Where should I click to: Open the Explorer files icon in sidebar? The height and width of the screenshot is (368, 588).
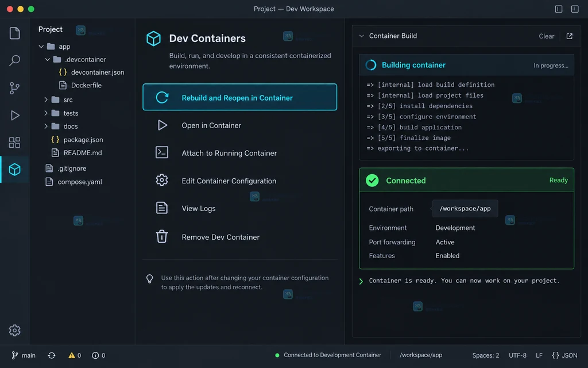pos(14,33)
